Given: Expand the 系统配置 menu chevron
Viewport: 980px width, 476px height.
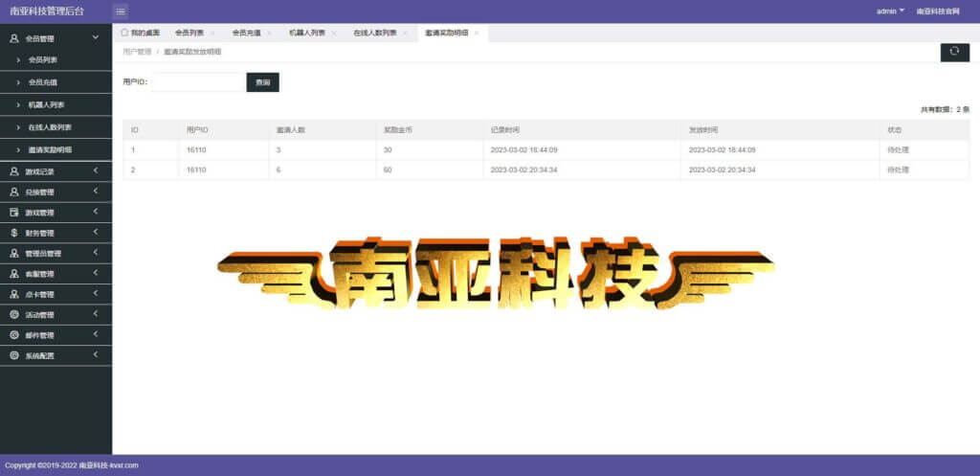Looking at the screenshot, I should pyautogui.click(x=96, y=354).
